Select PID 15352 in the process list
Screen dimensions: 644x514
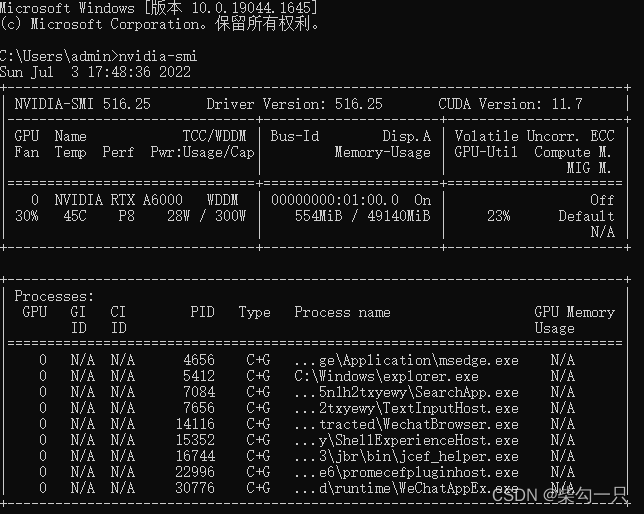point(195,440)
